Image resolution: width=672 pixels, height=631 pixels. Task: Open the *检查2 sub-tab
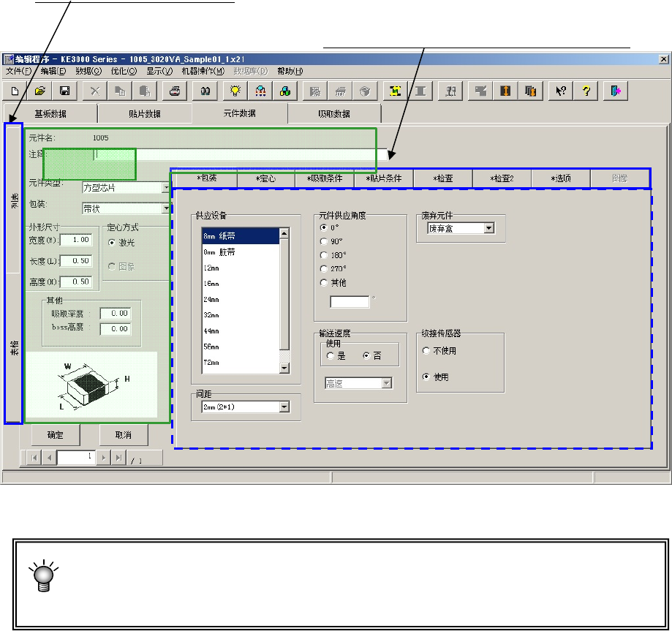point(502,178)
